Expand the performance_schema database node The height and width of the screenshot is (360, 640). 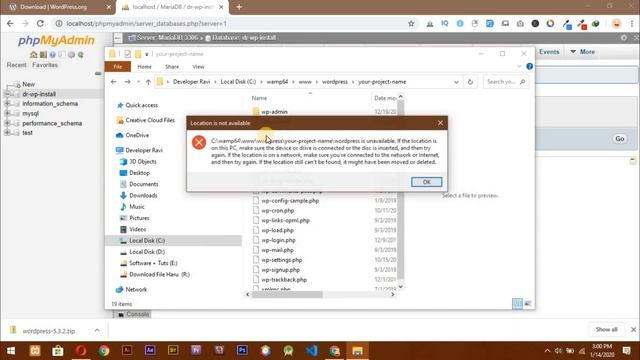pyautogui.click(x=7, y=123)
